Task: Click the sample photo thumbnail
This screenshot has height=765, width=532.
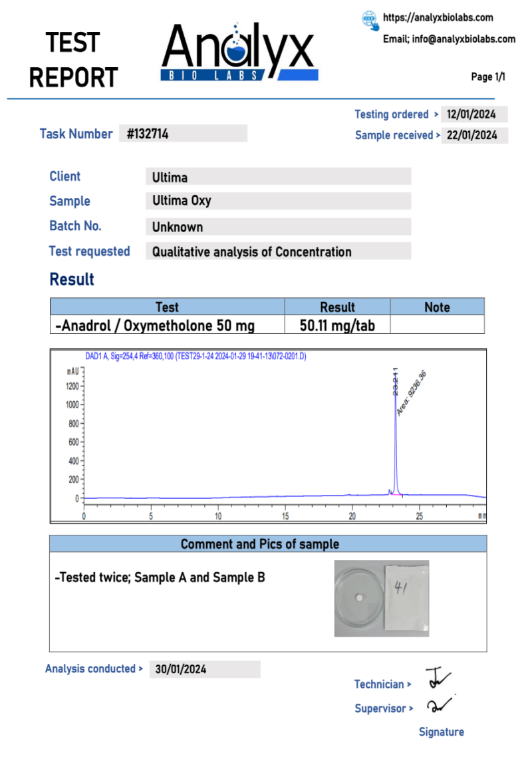Action: pos(382,598)
